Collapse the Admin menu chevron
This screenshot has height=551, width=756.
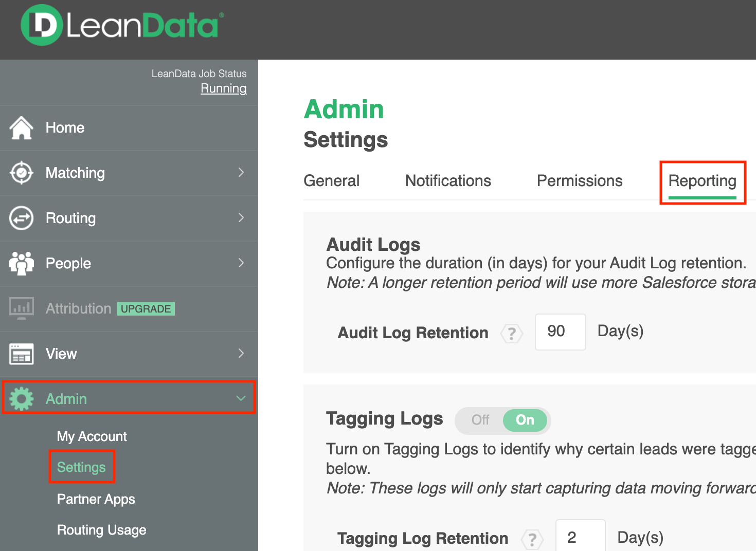click(241, 398)
